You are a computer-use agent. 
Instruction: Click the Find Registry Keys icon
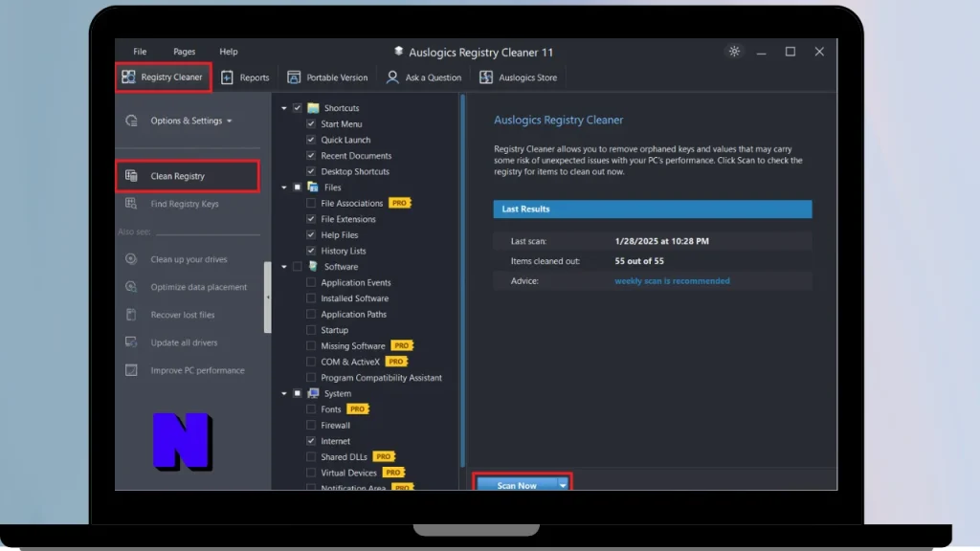131,204
